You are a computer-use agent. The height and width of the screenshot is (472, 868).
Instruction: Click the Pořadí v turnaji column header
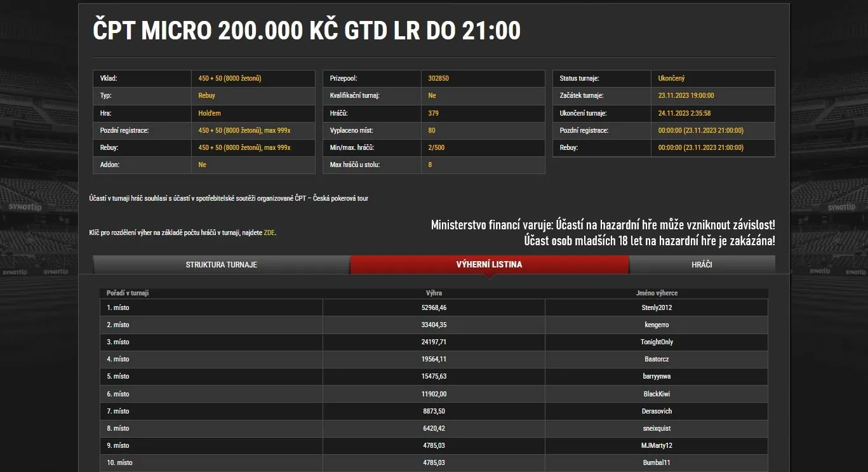128,293
